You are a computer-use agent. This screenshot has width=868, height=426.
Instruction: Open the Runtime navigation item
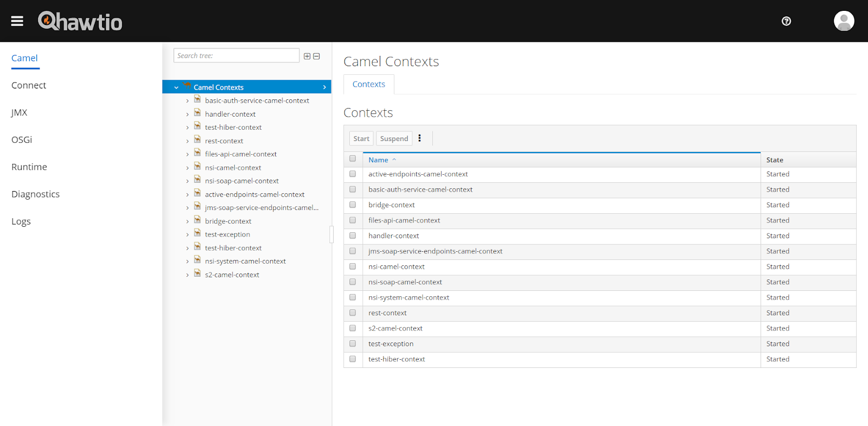pos(29,167)
